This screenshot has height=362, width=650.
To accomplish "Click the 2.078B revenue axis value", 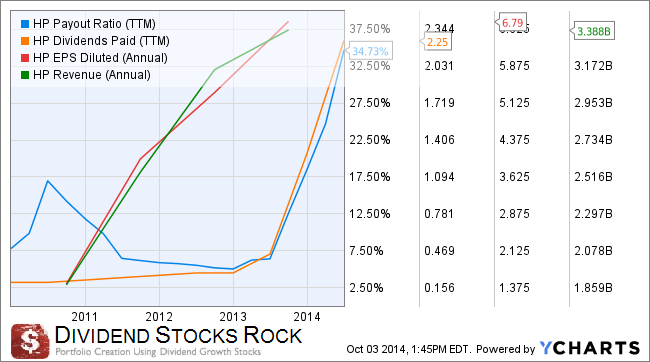I will 593,251.
